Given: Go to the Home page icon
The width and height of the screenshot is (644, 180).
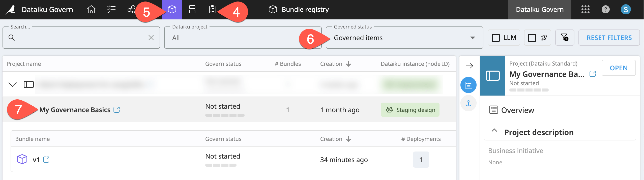Looking at the screenshot, I should [x=91, y=10].
